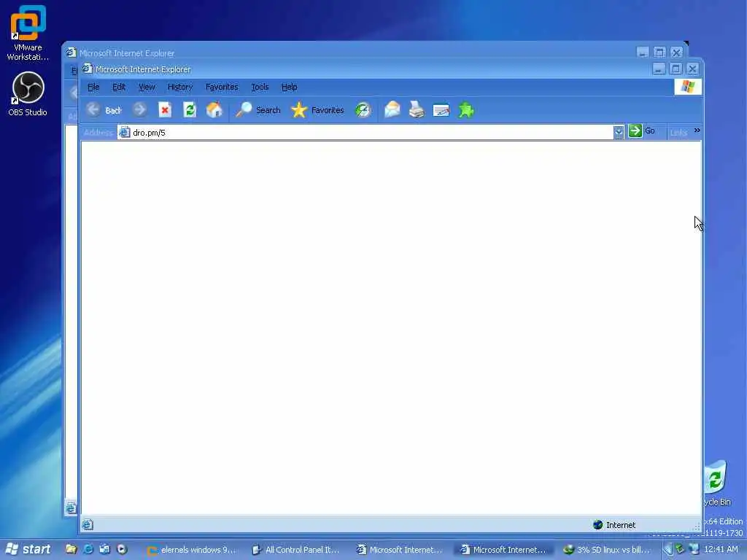This screenshot has width=747, height=560.
Task: Click the Forward arrow toolbar button
Action: click(x=139, y=110)
